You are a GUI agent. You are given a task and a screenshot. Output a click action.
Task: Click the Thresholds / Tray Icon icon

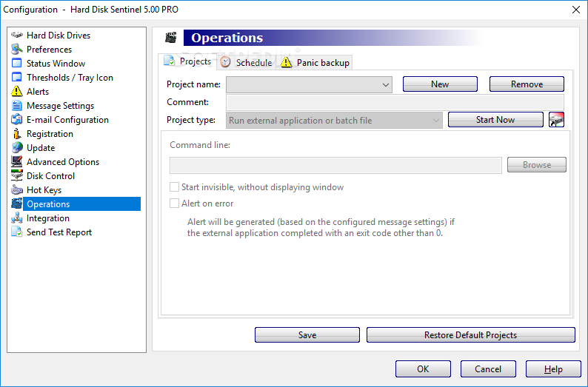[17, 77]
